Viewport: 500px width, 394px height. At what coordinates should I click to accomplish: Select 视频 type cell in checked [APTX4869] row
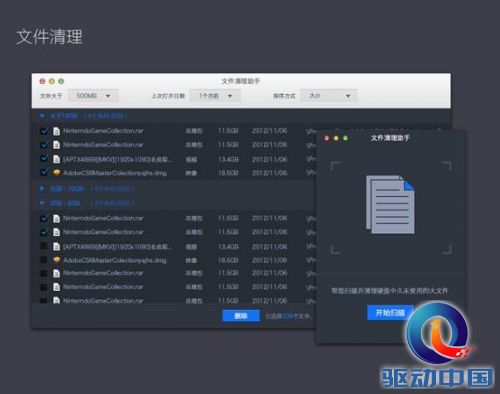[191, 160]
